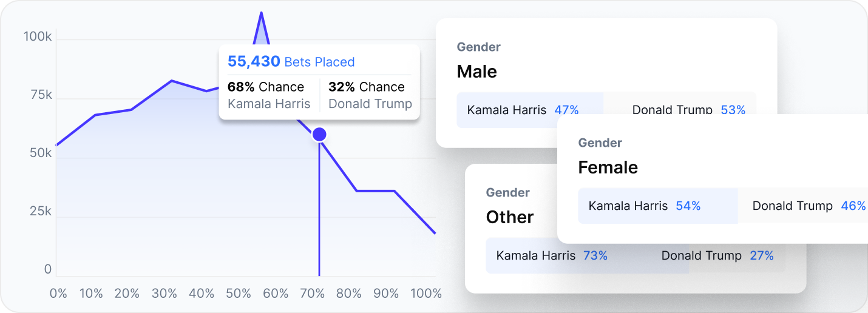Select the 32% Chance Donald Trump tooltip value
The width and height of the screenshot is (868, 313).
click(370, 95)
